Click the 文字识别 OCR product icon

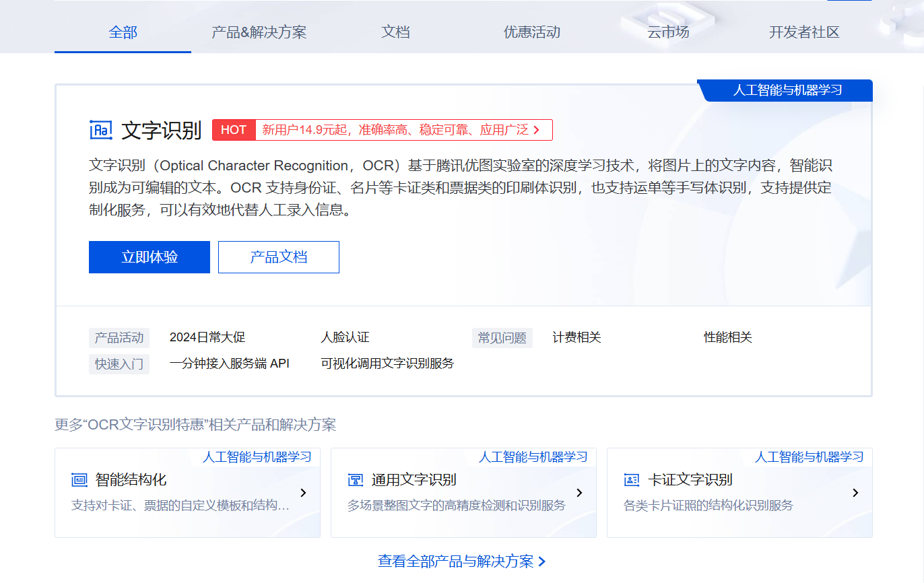pyautogui.click(x=101, y=130)
